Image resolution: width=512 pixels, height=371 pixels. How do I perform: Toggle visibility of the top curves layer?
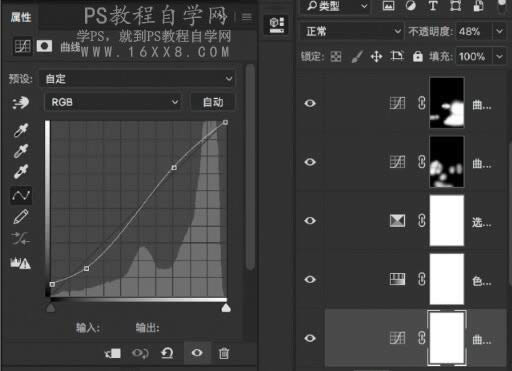(310, 103)
